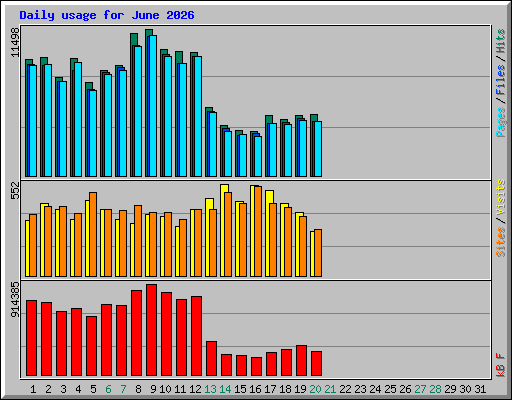The width and height of the screenshot is (512, 400).
Task: Click the 'Sites' legend label
Action: tap(501, 242)
